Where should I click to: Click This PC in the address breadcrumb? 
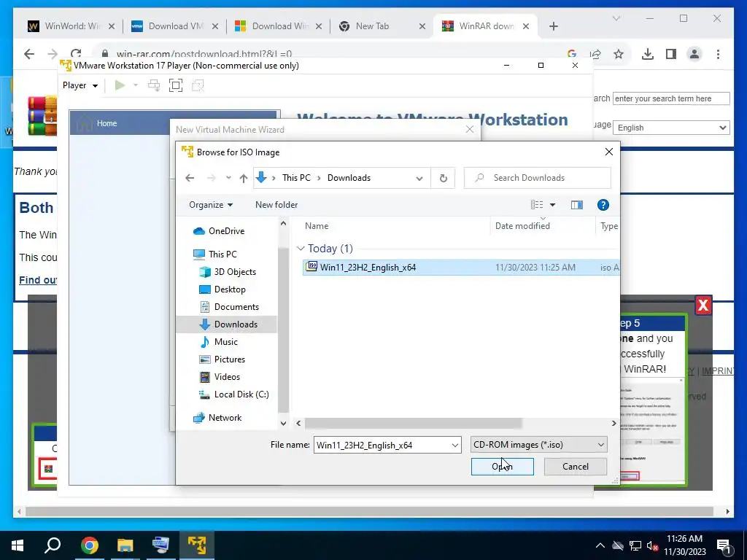click(296, 178)
